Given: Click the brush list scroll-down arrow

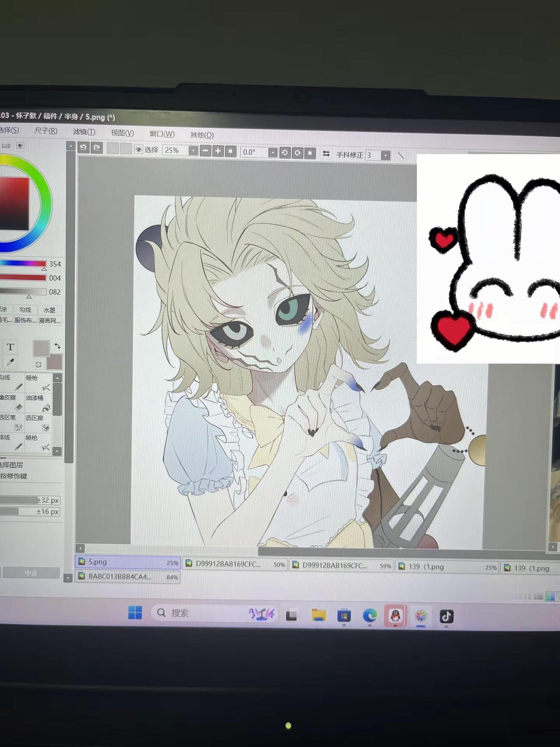Looking at the screenshot, I should pos(57,451).
